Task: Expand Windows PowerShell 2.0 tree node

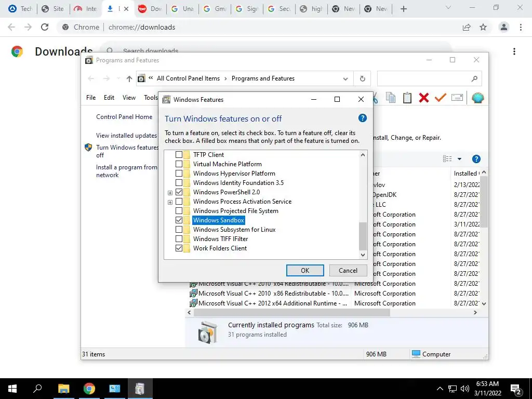Action: pos(170,193)
